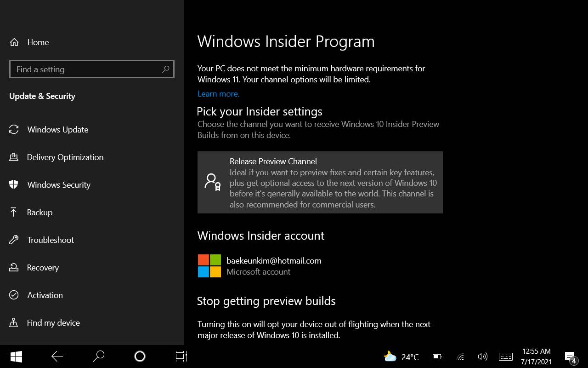Open the Delivery Optimization page
The height and width of the screenshot is (368, 588).
[65, 157]
